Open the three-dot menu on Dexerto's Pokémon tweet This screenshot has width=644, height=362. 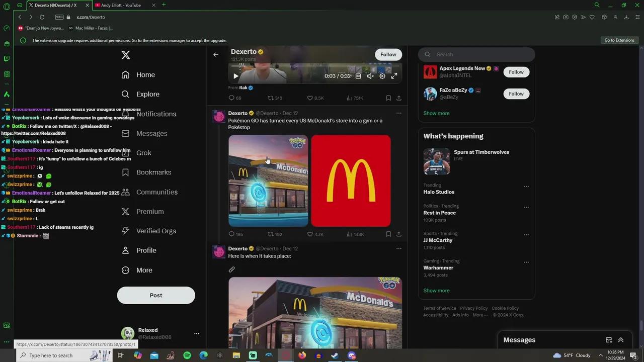398,113
